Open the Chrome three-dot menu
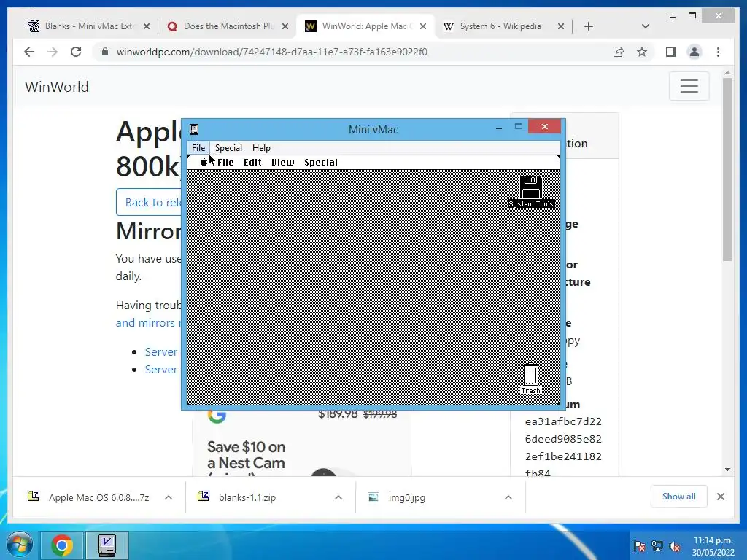747x560 pixels. coord(719,52)
